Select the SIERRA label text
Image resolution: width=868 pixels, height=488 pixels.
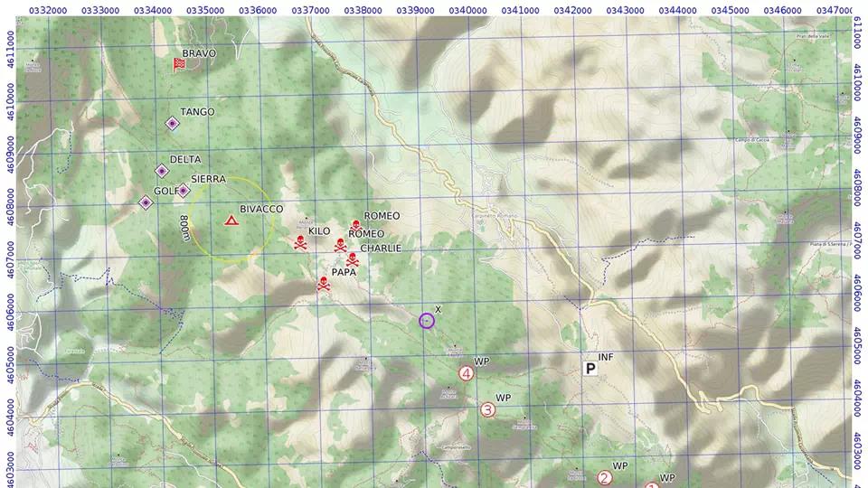point(208,179)
